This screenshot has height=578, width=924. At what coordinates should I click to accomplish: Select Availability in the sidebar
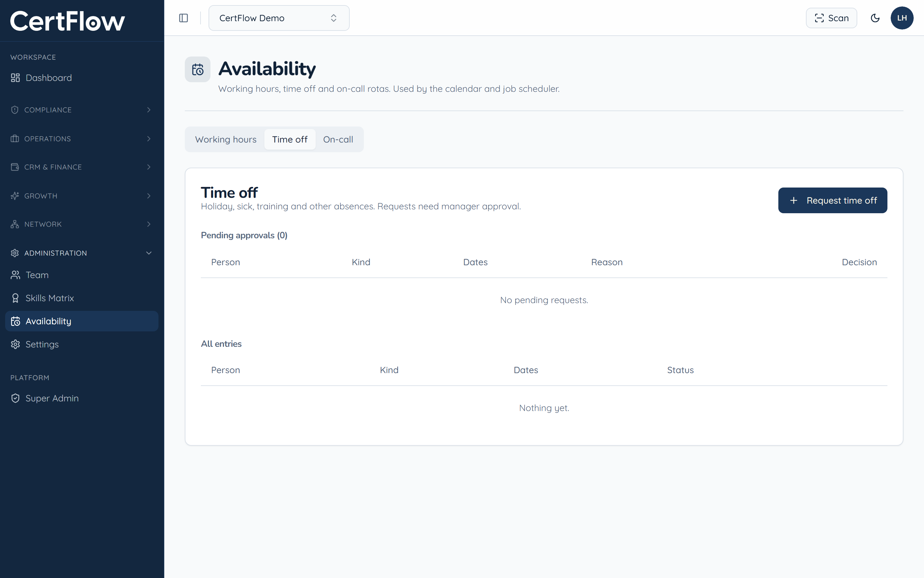point(82,321)
